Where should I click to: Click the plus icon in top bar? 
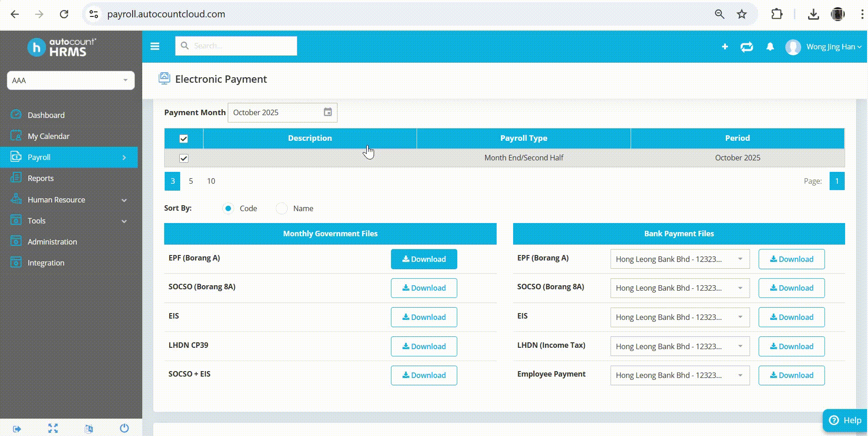725,47
